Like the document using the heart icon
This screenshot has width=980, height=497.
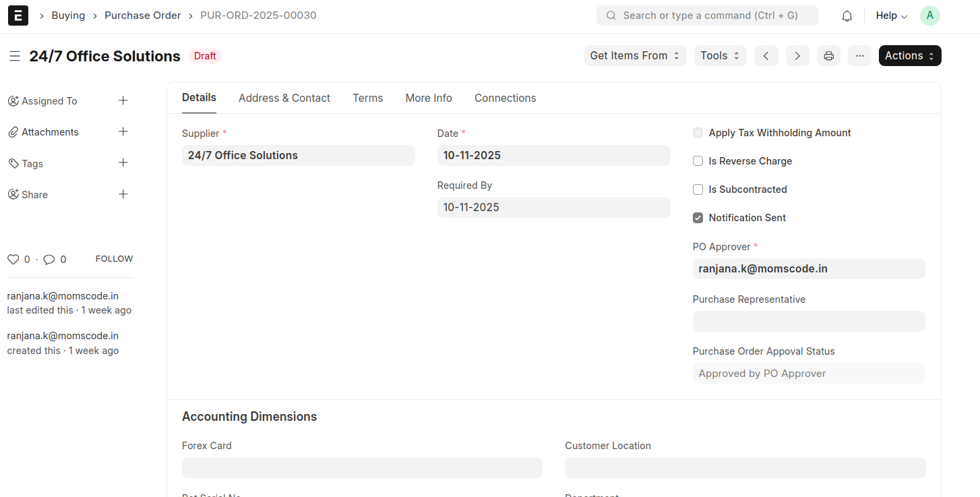(x=13, y=259)
